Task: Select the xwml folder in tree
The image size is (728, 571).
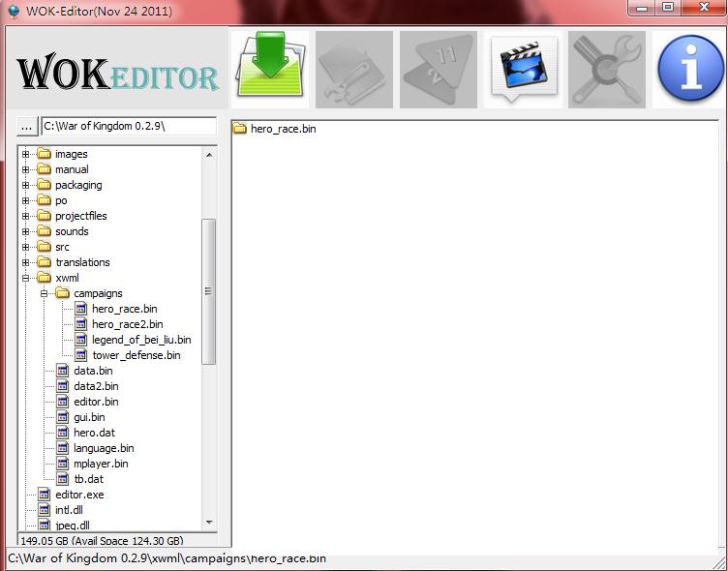Action: (68, 278)
